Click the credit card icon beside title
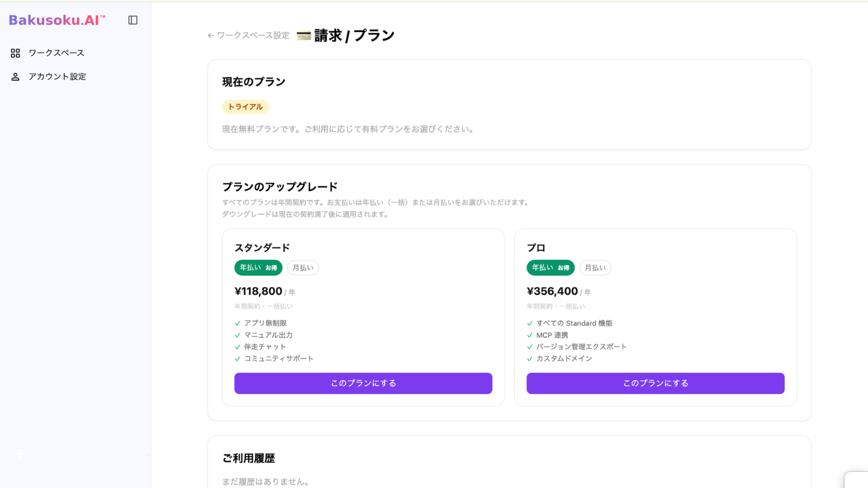The height and width of the screenshot is (488, 868). (x=304, y=36)
